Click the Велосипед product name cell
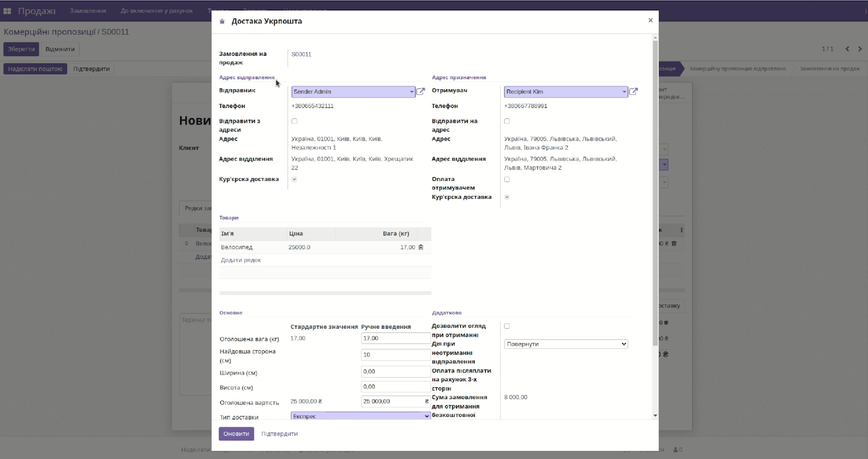 [237, 247]
